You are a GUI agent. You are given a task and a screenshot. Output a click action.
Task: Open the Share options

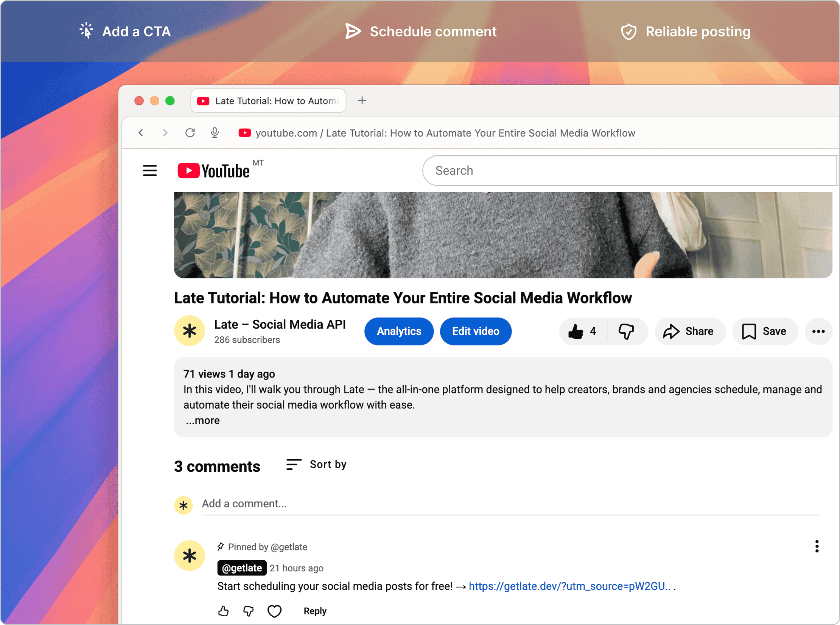(689, 331)
